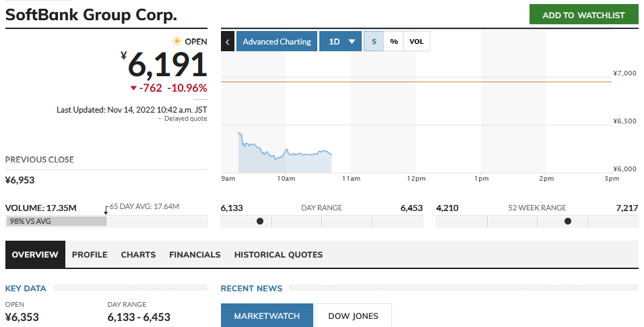Click the Volume: 17.35M text
Screen dimensions: 644x327
(40, 208)
